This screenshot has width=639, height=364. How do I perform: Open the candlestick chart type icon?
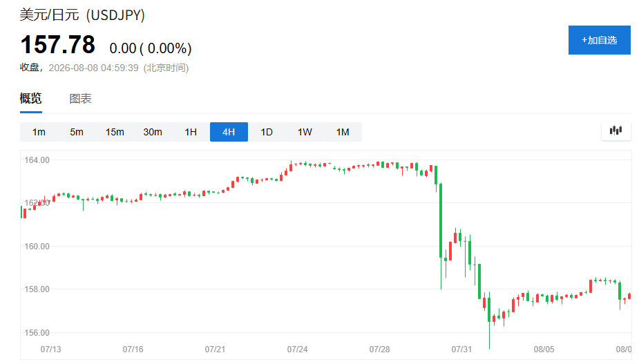coord(616,131)
